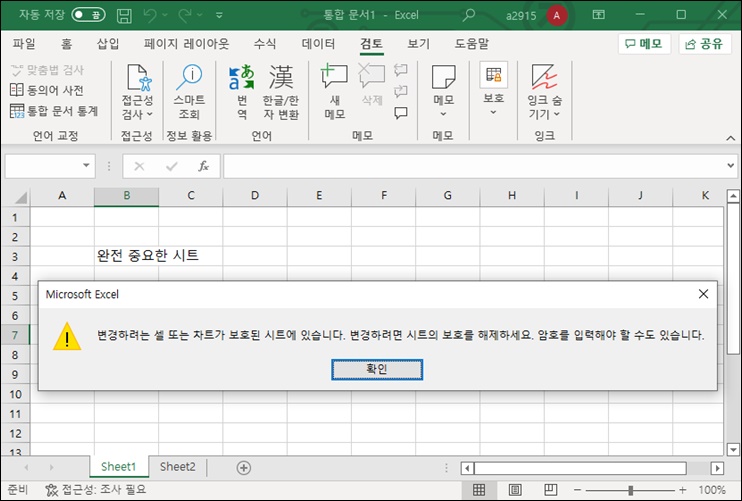Click the Save disk icon

124,15
